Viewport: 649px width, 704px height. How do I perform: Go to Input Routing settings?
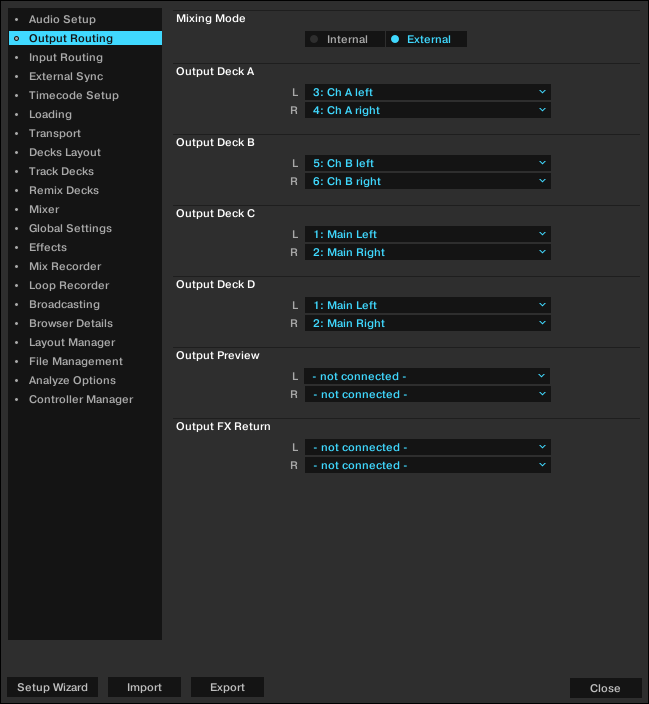65,58
